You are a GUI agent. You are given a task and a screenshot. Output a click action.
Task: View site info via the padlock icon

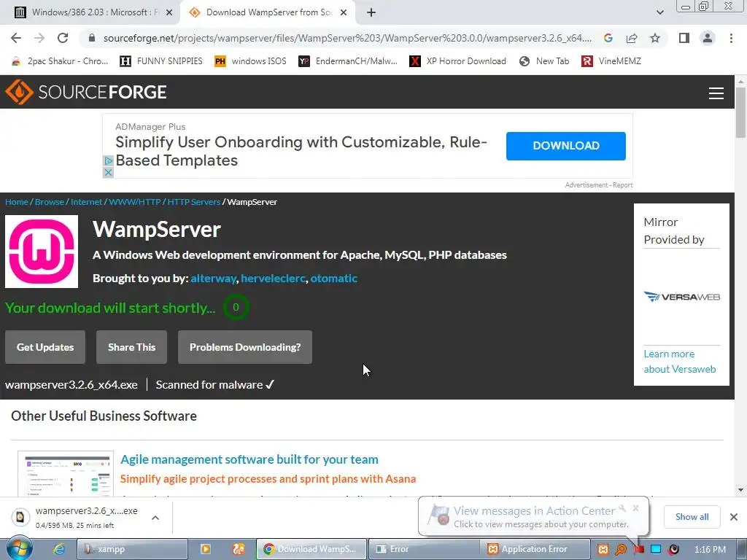[x=92, y=38]
